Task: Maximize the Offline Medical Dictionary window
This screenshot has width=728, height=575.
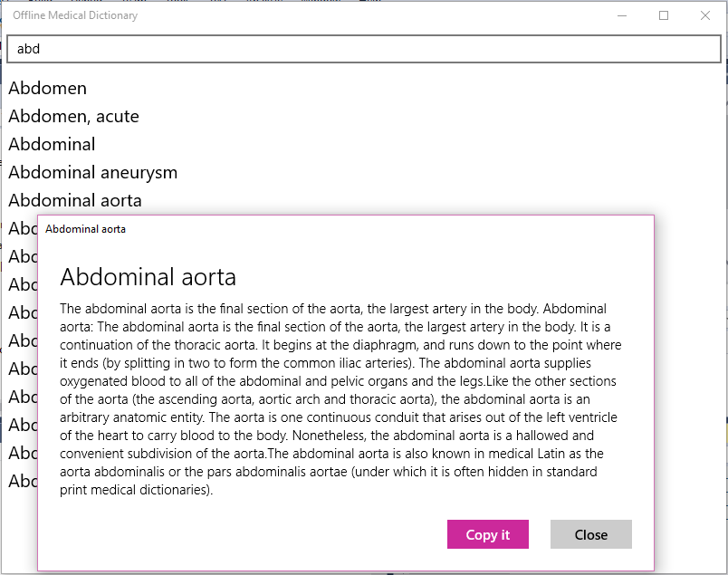Action: point(664,16)
